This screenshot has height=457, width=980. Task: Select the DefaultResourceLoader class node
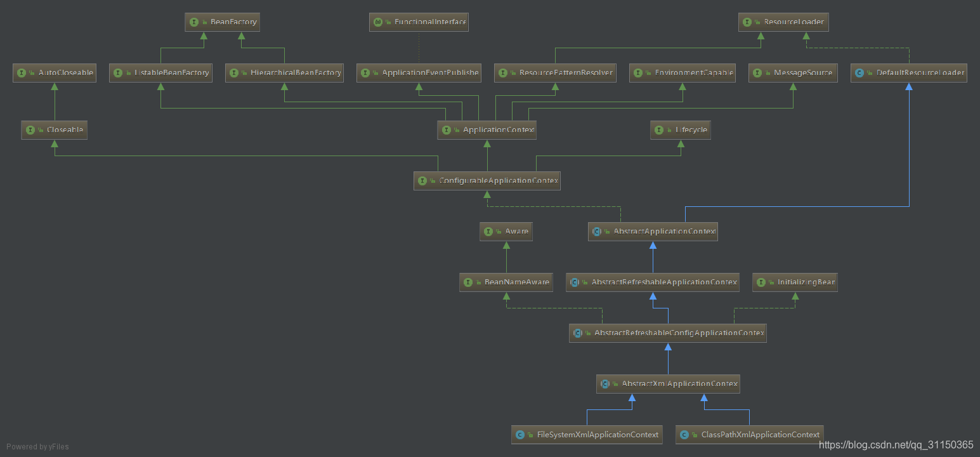[x=909, y=73]
